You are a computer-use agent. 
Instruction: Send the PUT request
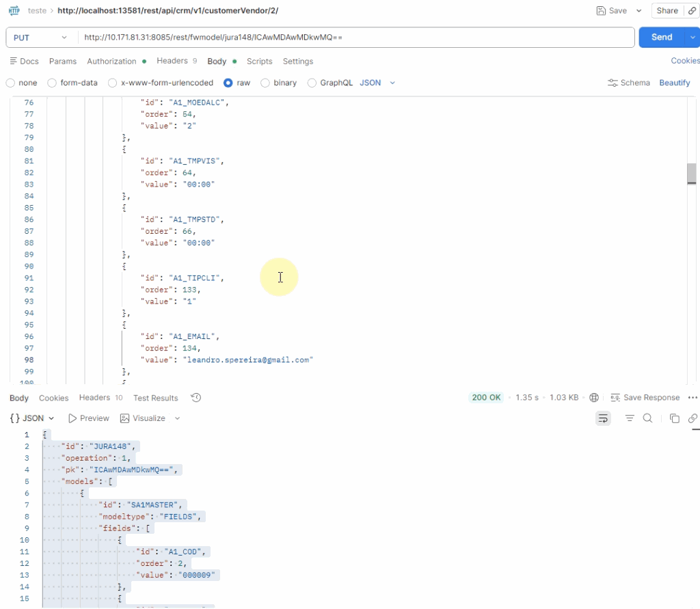coord(662,38)
